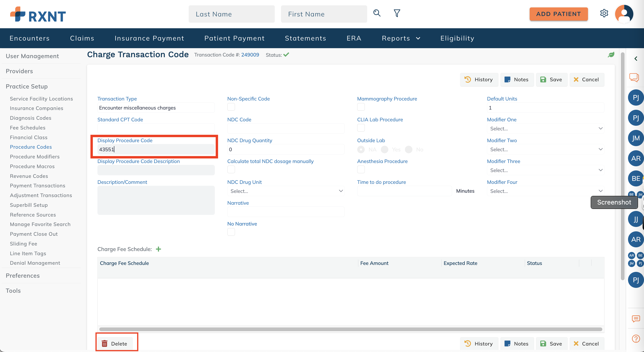Toggle Calculate total NDC dosage manually checkbox
This screenshot has width=644, height=352.
231,170
